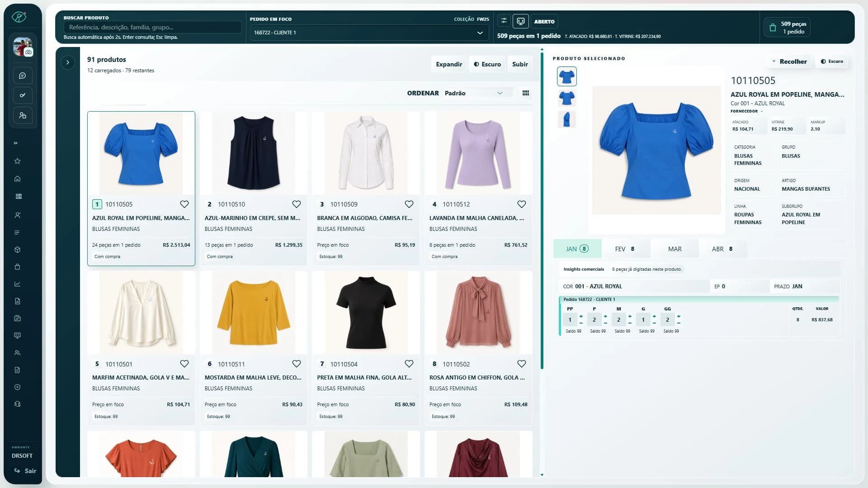This screenshot has height=488, width=868.
Task: Decrease GG size quantity with minus
Action: [x=679, y=323]
